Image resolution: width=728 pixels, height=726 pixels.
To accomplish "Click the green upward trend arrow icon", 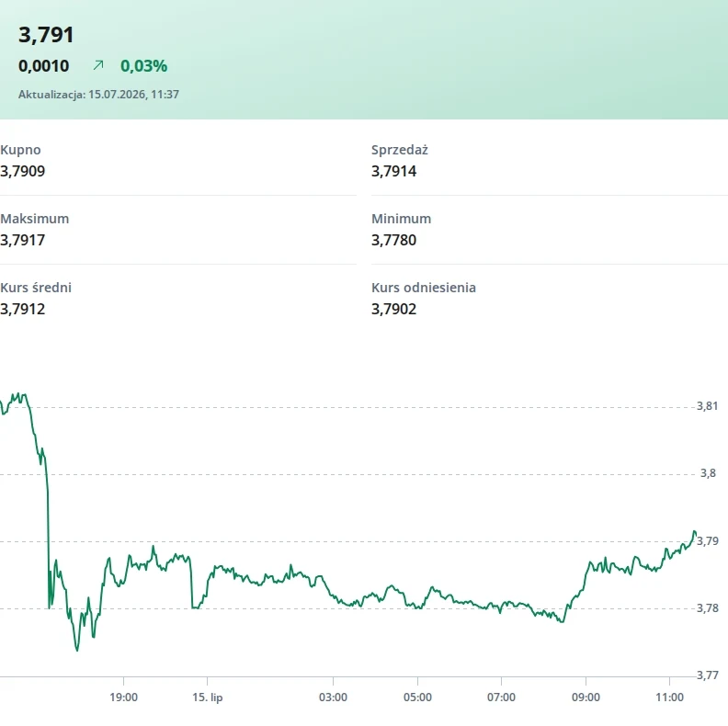I will point(98,65).
